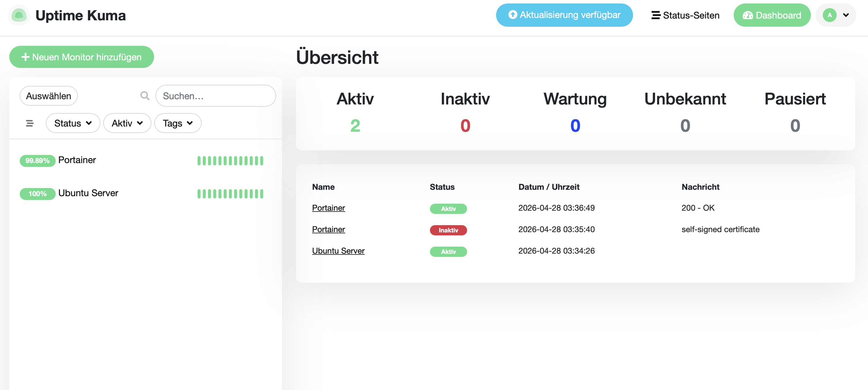
Task: Open Portainer link in the 200 - OK row
Action: [x=328, y=208]
